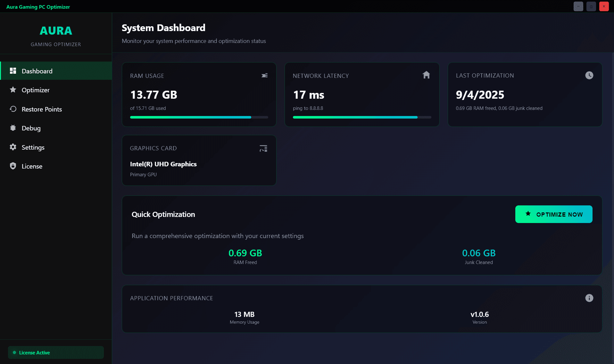Image resolution: width=614 pixels, height=364 pixels.
Task: Go to Restore Points page
Action: pos(42,109)
